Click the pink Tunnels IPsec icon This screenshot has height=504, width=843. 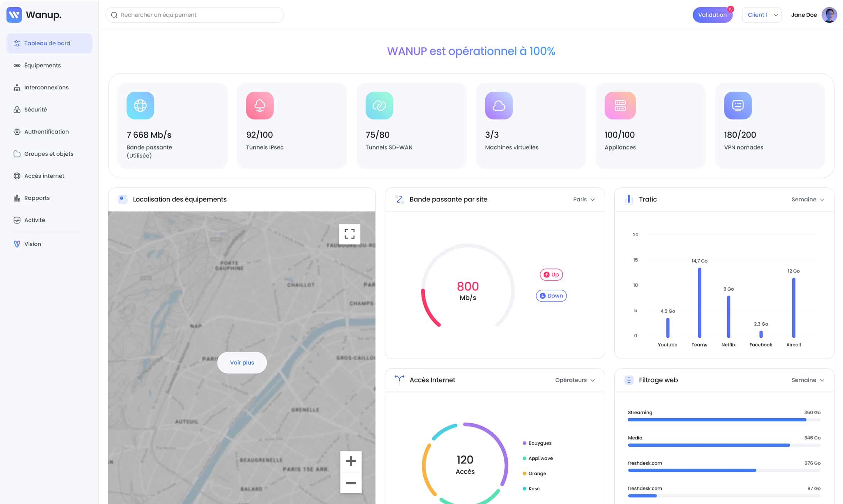click(260, 106)
